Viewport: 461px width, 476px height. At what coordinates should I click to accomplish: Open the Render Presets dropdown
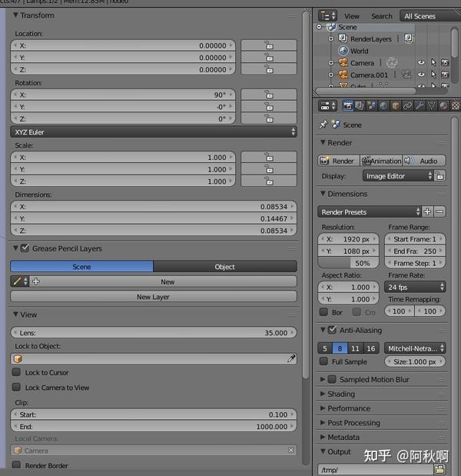pos(369,211)
